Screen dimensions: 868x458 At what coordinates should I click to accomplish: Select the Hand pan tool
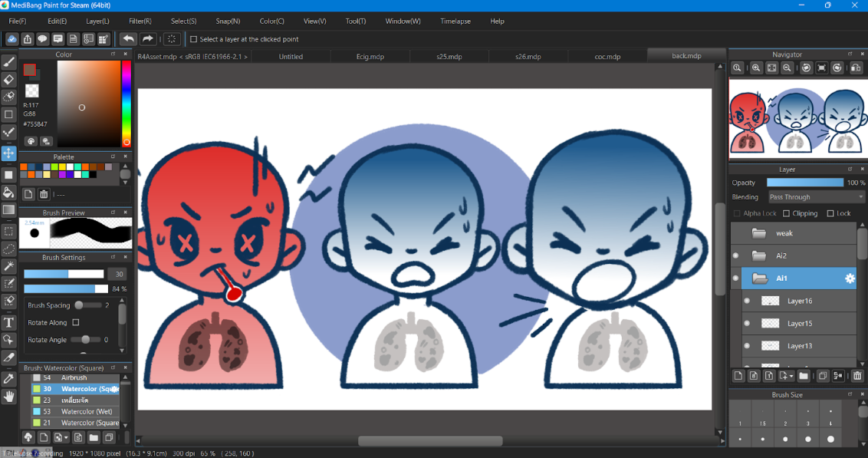coord(9,397)
